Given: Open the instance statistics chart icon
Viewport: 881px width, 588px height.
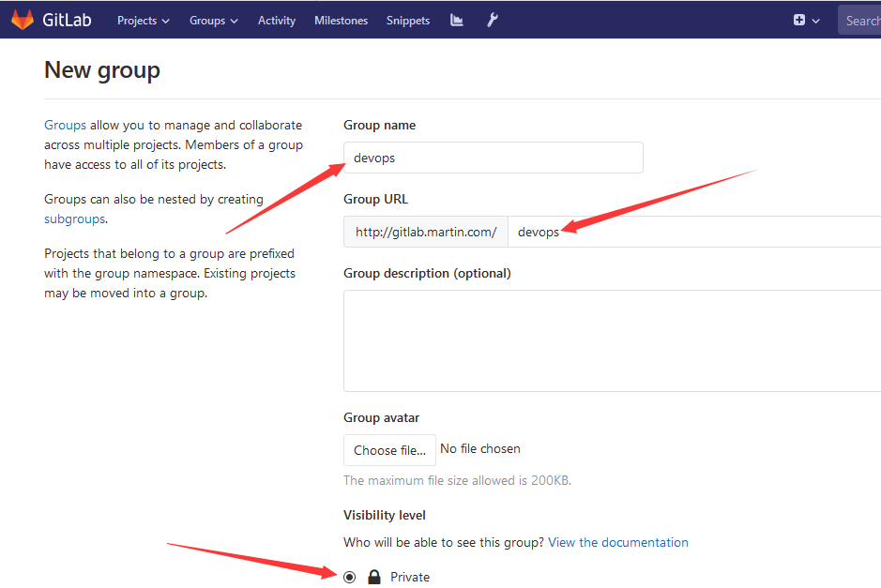Looking at the screenshot, I should tap(457, 20).
